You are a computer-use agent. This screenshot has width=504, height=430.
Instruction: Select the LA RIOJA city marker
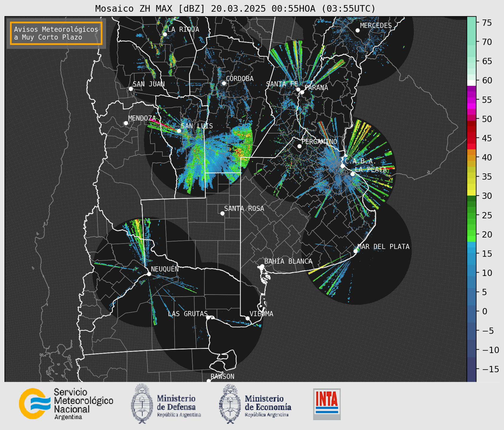pyautogui.click(x=165, y=34)
